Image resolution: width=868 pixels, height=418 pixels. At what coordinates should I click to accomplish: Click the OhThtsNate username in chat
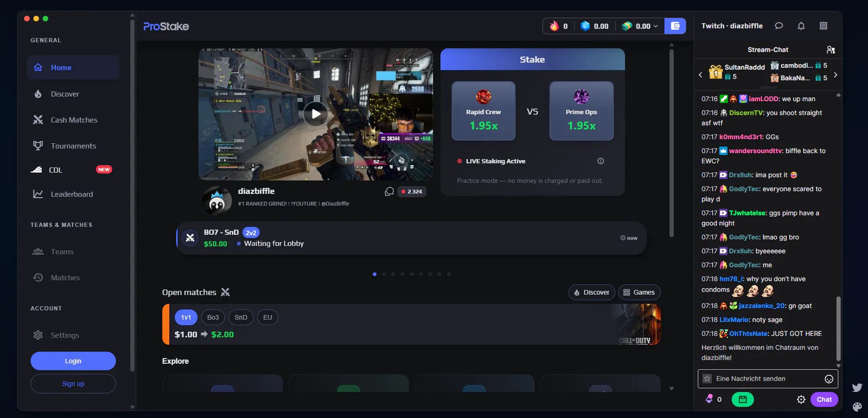click(x=748, y=334)
